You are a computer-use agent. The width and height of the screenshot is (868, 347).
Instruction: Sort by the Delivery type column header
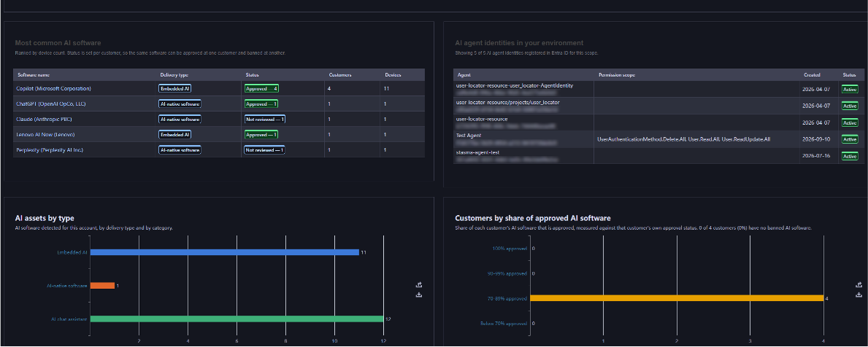click(x=173, y=74)
